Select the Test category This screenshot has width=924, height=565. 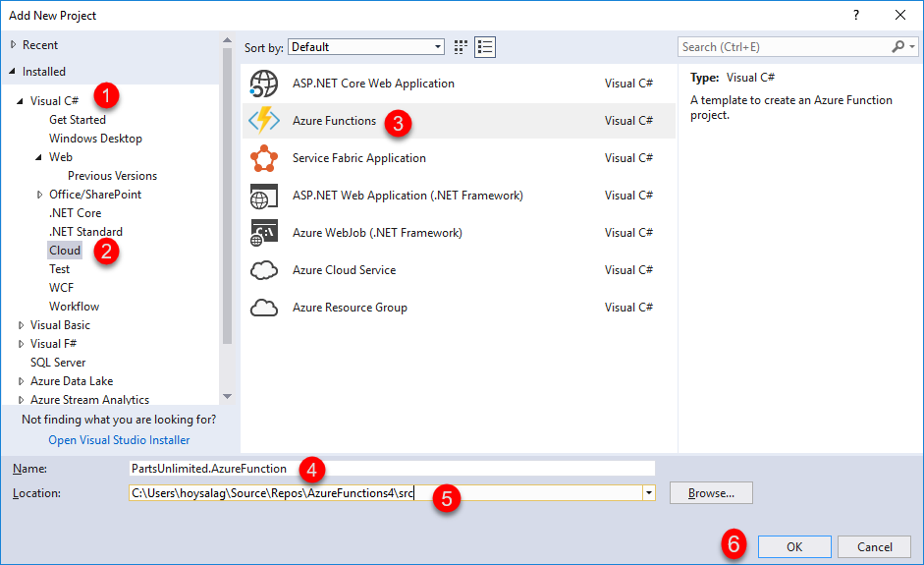(59, 269)
